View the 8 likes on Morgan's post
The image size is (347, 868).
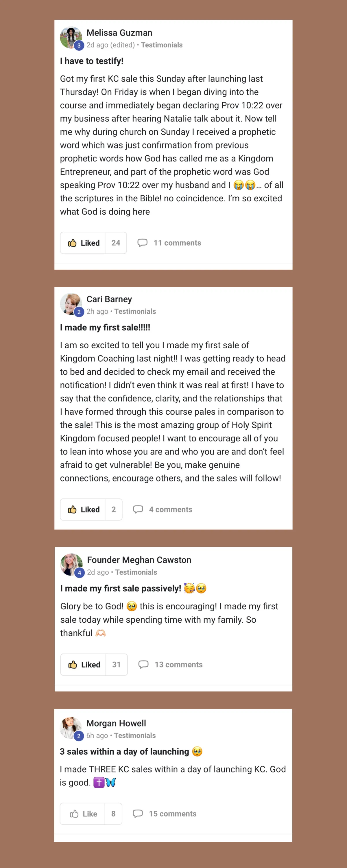click(113, 813)
